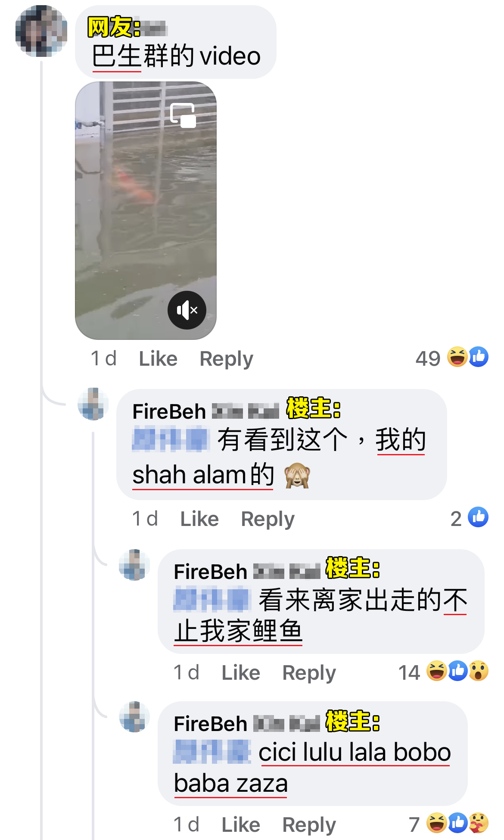Open top commenter's blurred profile picture
The width and height of the screenshot is (504, 840).
tap(41, 31)
